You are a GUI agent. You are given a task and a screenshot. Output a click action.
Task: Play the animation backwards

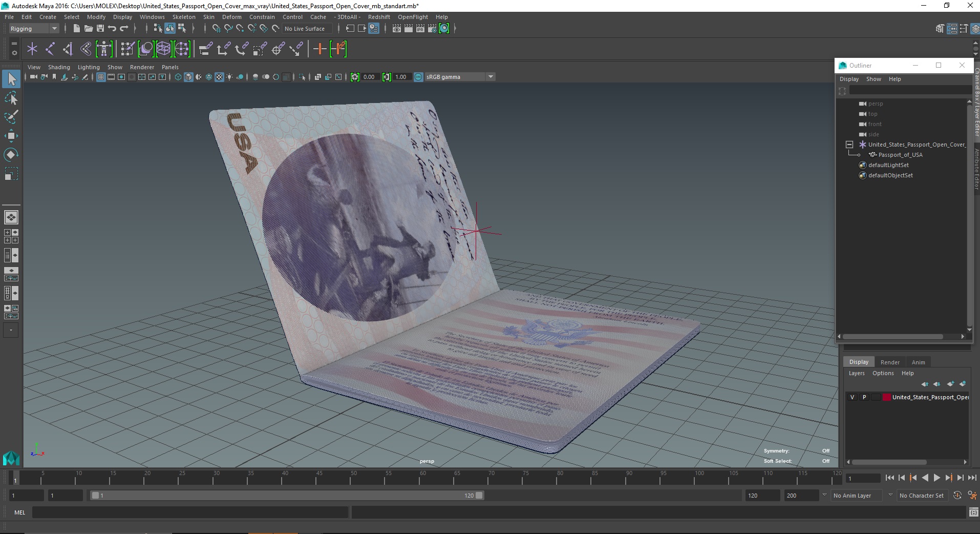tap(925, 478)
